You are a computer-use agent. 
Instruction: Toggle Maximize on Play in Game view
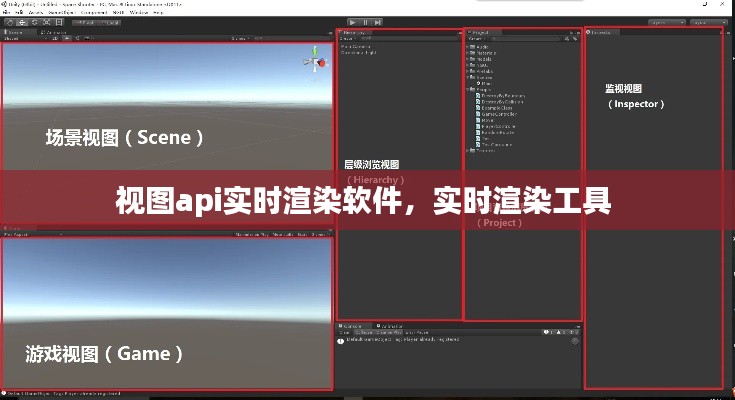point(250,235)
